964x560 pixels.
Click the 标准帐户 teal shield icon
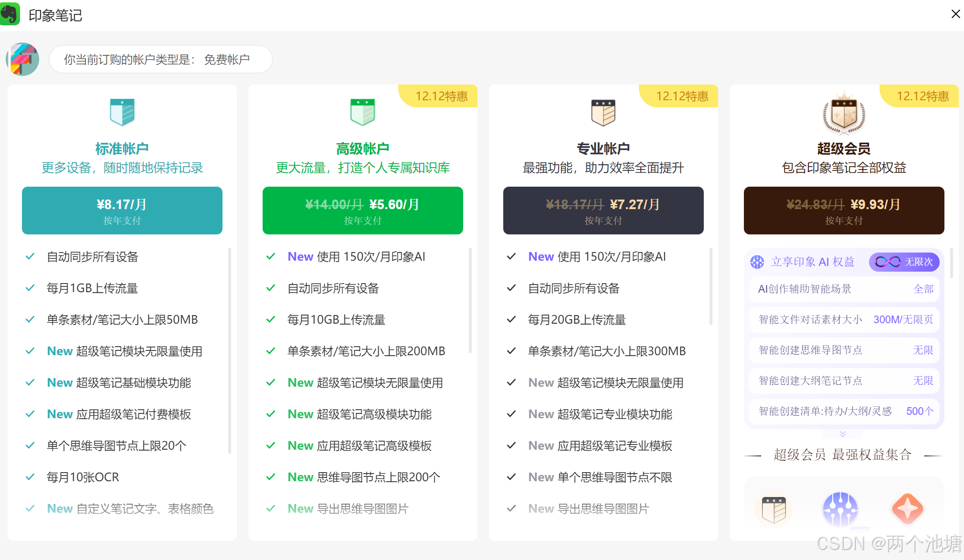tap(122, 112)
